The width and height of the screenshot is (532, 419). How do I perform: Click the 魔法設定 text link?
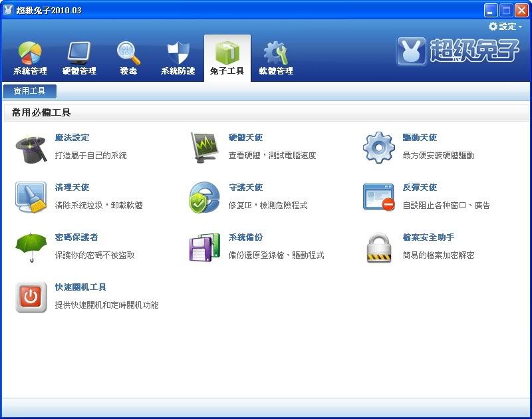pos(72,138)
